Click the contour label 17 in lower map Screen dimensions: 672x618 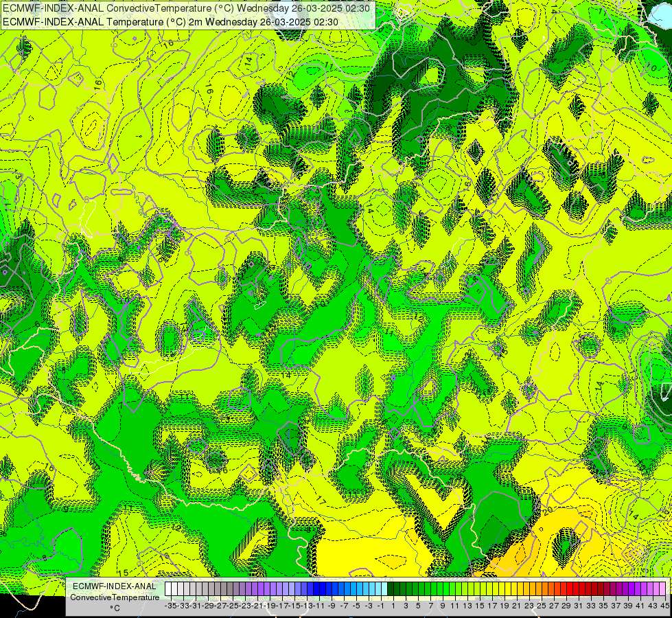321,500
